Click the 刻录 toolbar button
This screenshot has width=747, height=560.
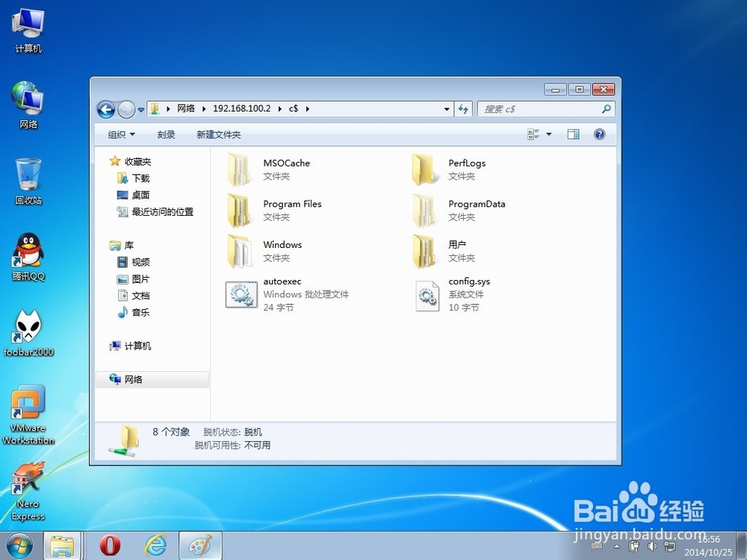click(167, 134)
